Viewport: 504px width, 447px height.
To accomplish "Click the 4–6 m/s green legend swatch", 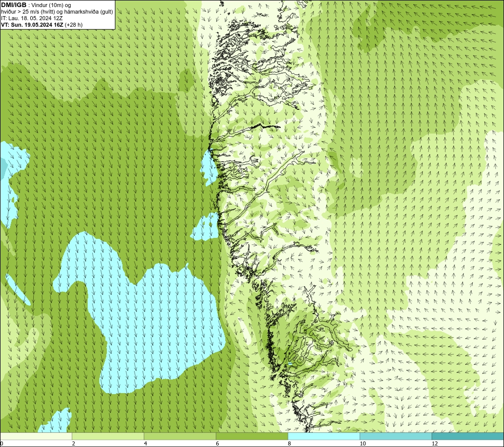I will pos(180,436).
